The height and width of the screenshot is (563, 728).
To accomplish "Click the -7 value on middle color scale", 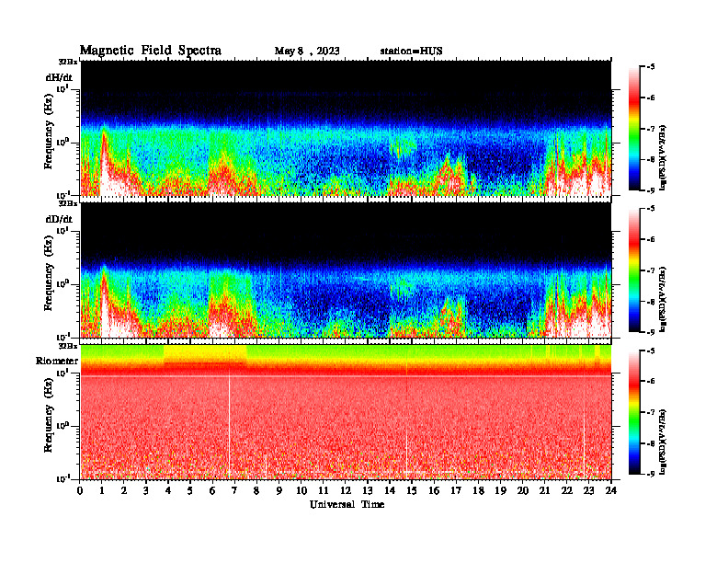I will 651,270.
